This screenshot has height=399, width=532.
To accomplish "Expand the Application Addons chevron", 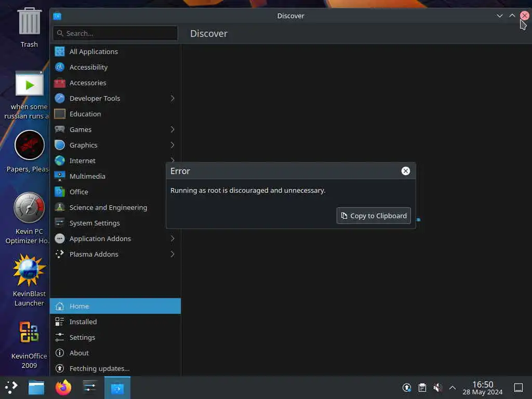I will pyautogui.click(x=172, y=238).
